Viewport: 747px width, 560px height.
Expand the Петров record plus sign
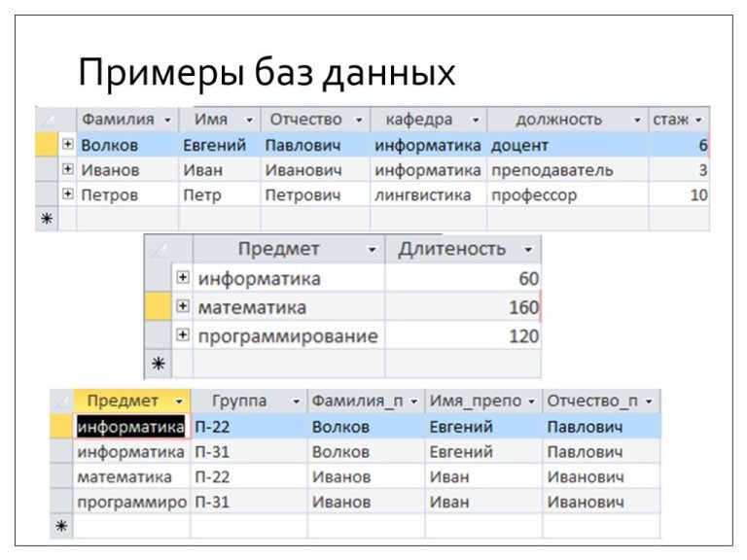pyautogui.click(x=68, y=193)
